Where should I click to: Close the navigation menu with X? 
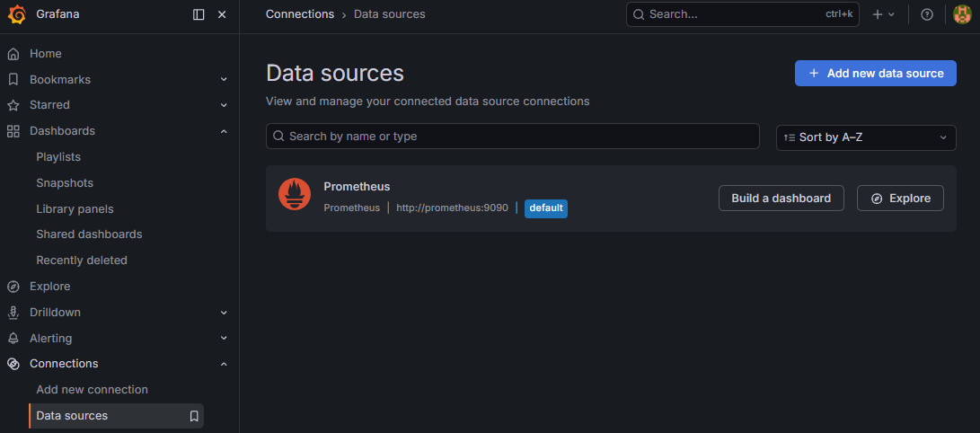(222, 14)
